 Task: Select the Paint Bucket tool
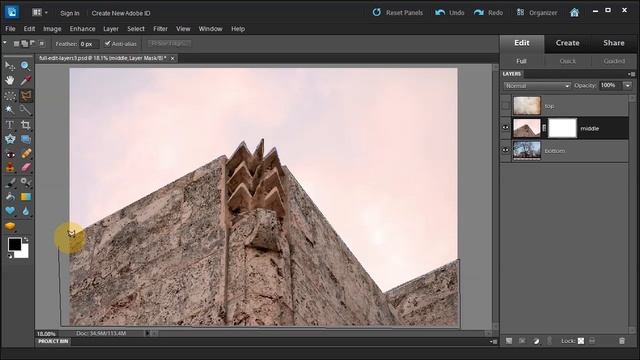(x=10, y=197)
